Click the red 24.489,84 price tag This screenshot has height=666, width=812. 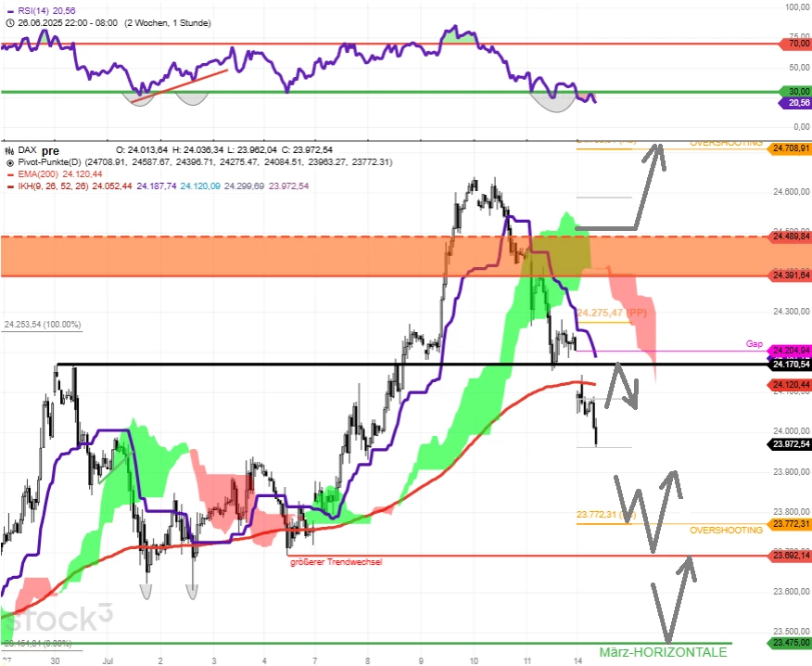pyautogui.click(x=791, y=237)
